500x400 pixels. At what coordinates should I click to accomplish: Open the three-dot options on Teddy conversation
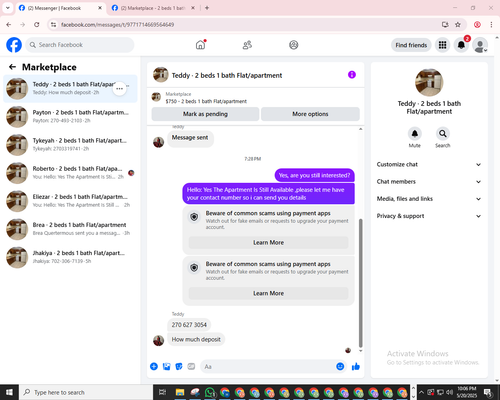pyautogui.click(x=120, y=89)
